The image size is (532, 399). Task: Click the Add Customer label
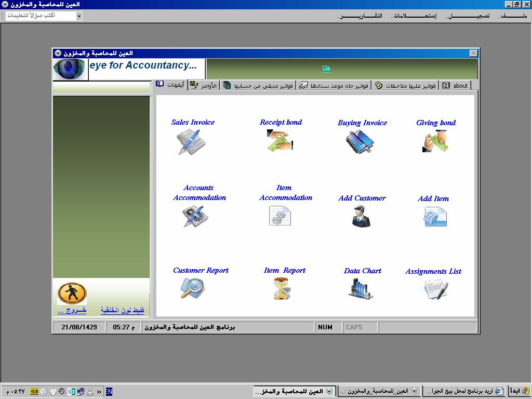[x=362, y=198]
